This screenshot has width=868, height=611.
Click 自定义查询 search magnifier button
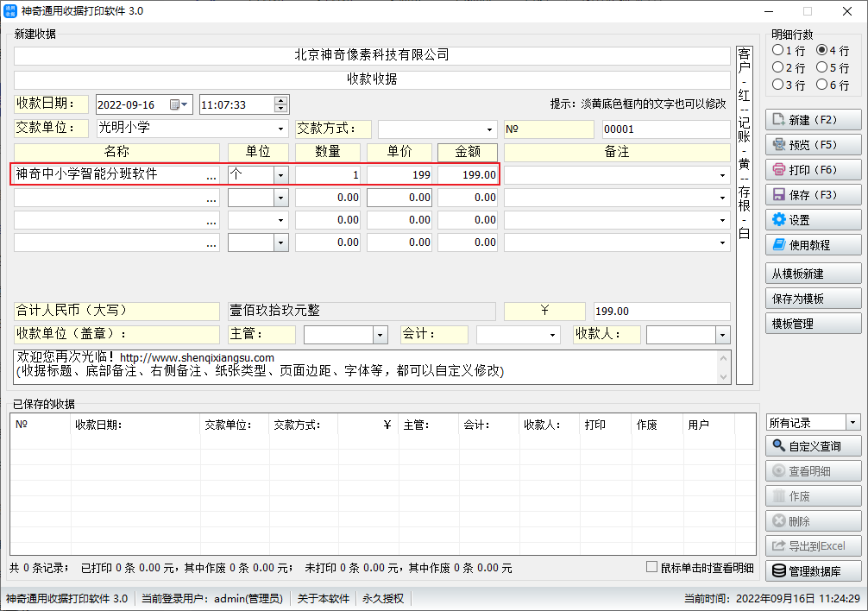(x=813, y=446)
